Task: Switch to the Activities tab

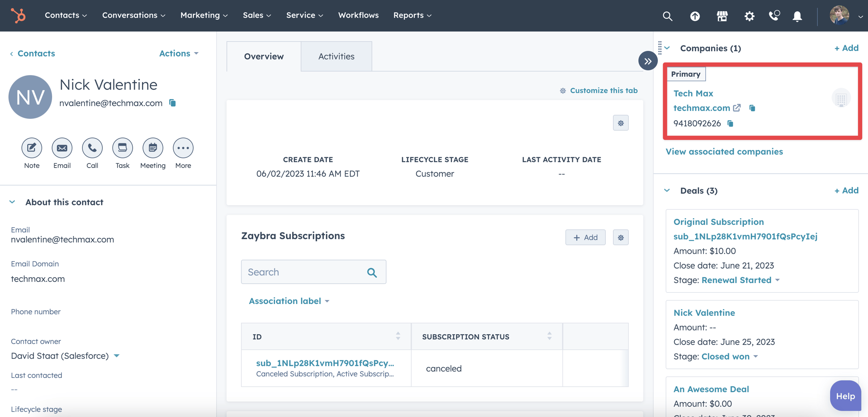Action: [x=336, y=56]
